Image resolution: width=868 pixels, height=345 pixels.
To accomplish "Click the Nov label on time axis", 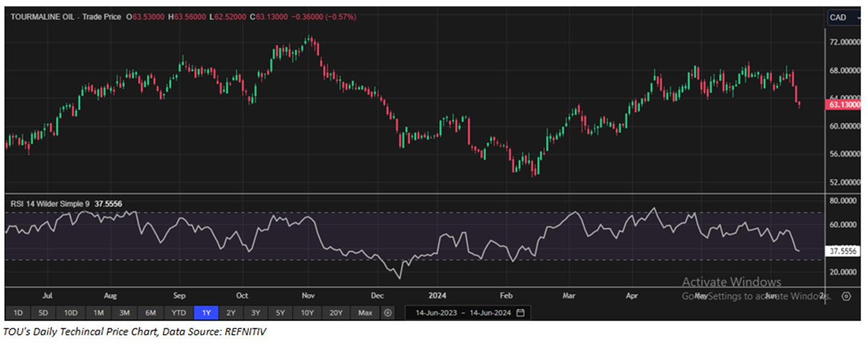I will [x=308, y=295].
